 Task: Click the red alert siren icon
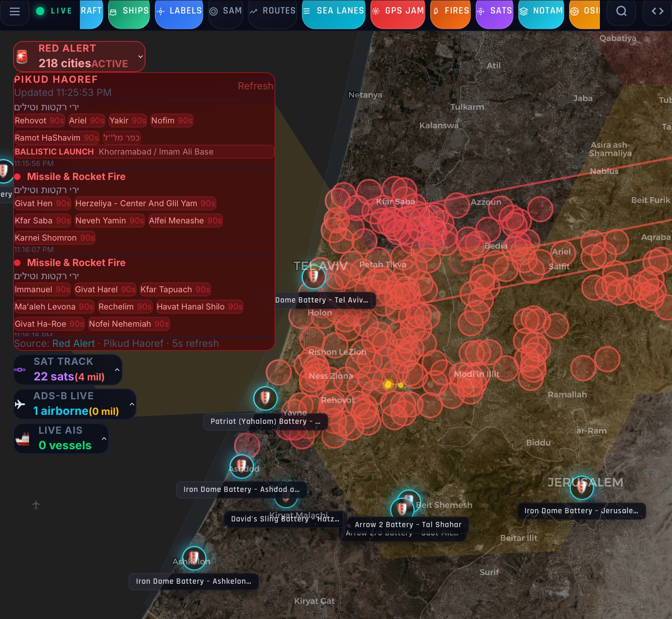pos(22,57)
